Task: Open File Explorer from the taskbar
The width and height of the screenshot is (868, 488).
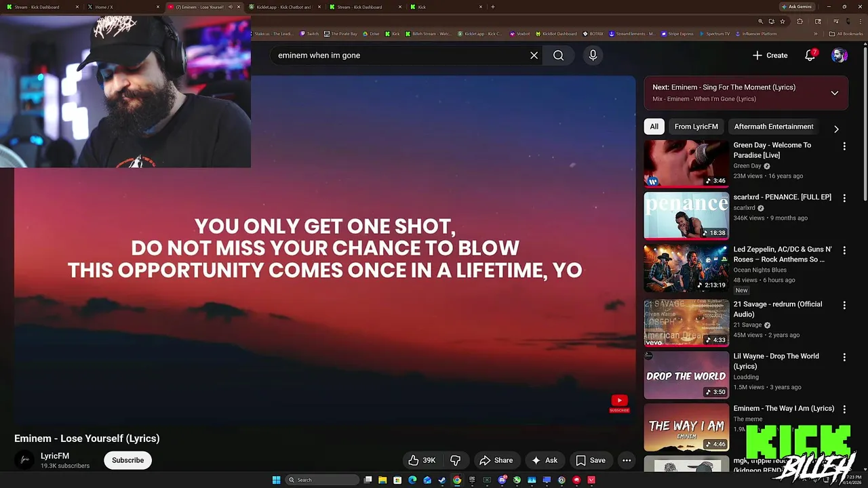Action: (382, 480)
